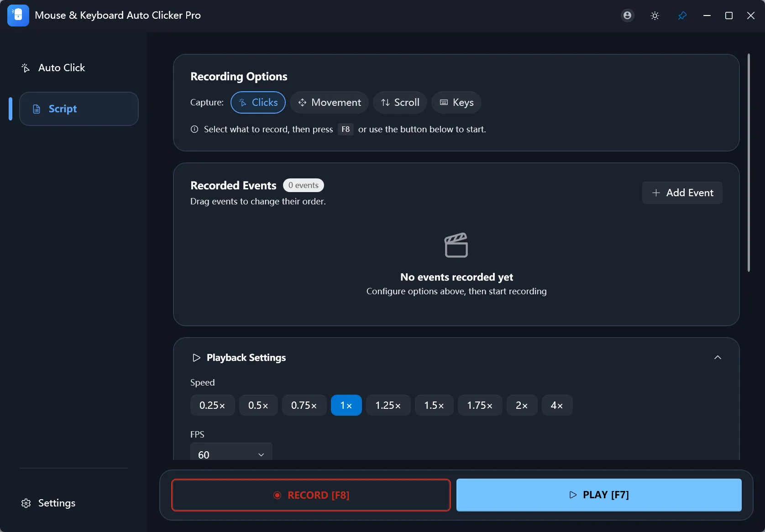Choose 1.5× playback speed
The image size is (765, 532).
coord(434,405)
